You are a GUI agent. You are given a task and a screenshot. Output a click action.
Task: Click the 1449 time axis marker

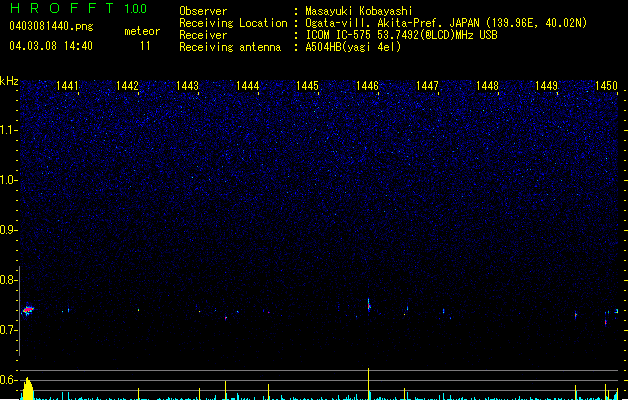[x=546, y=86]
